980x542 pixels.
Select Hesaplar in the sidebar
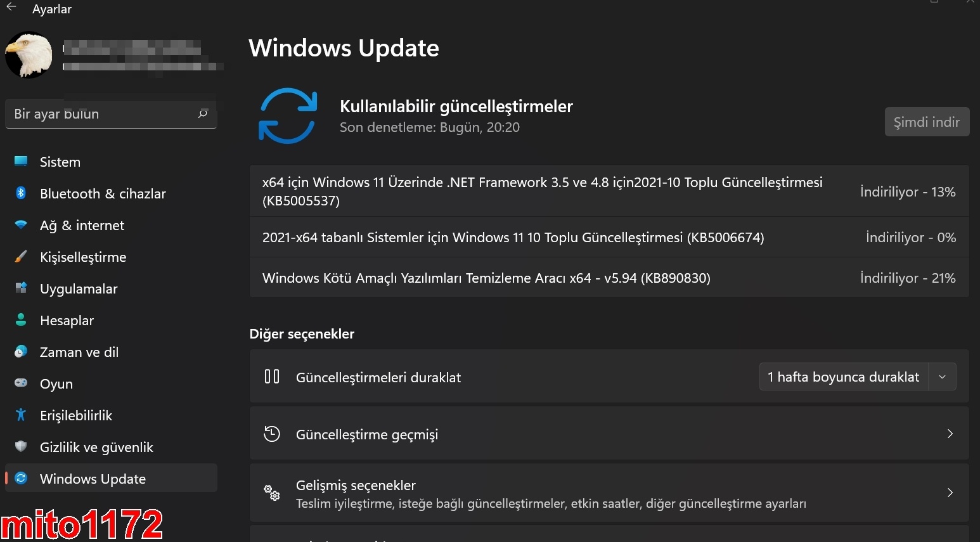67,321
